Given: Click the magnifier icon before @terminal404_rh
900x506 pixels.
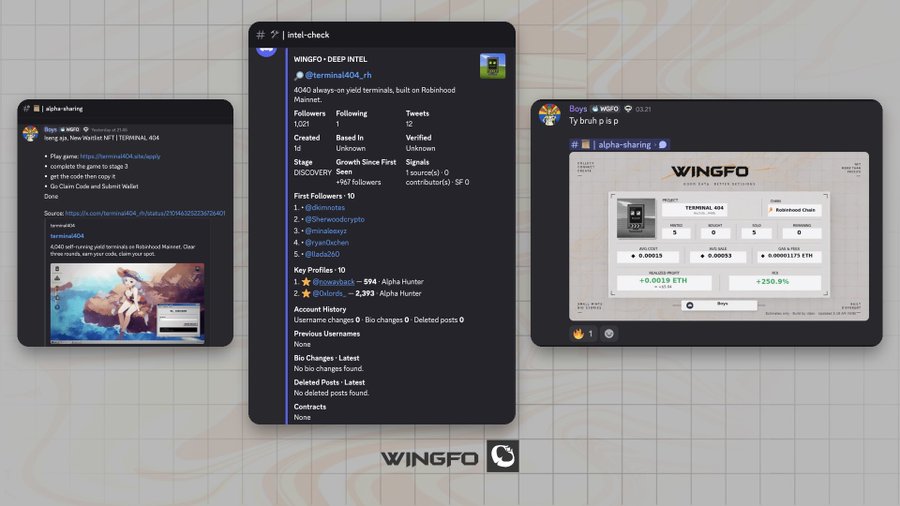Looking at the screenshot, I should pos(298,75).
